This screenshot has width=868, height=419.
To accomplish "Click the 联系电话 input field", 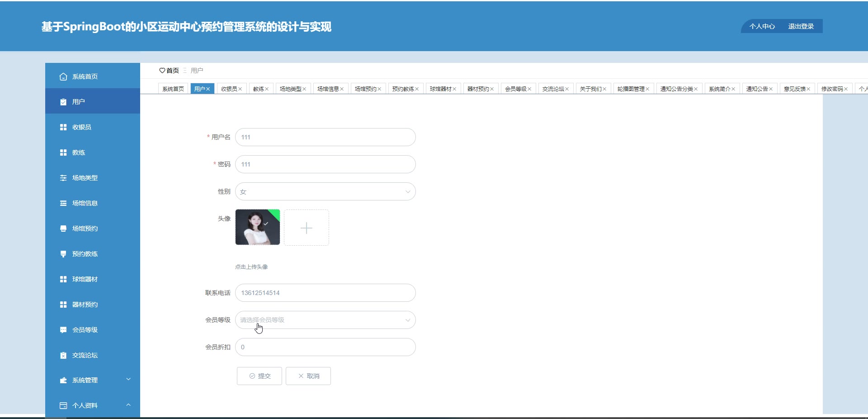I will click(x=325, y=293).
